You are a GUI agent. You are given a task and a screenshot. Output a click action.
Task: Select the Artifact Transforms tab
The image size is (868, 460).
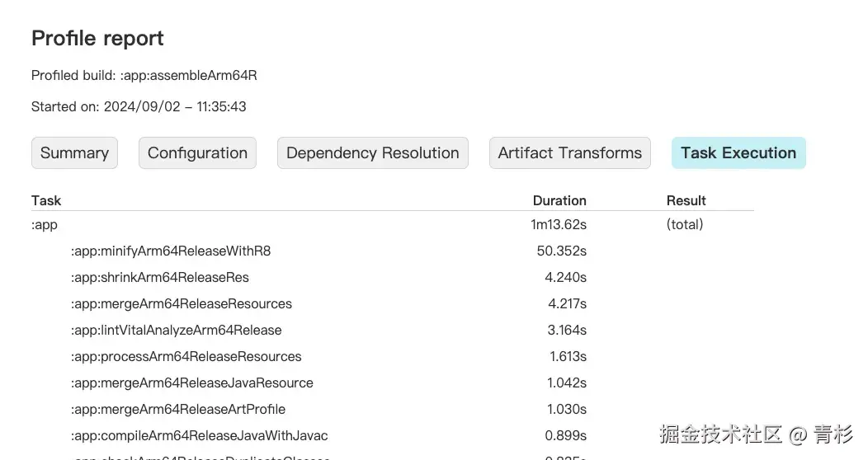[x=569, y=153]
